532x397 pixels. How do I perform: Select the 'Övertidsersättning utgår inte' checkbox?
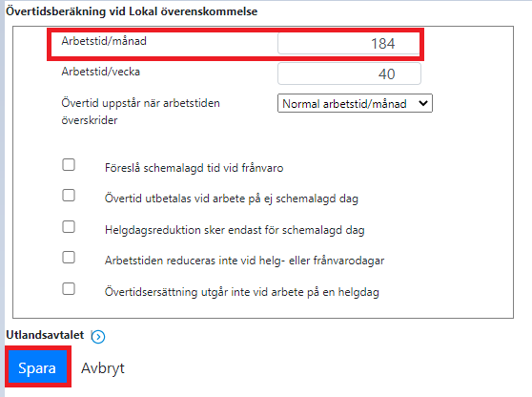click(69, 288)
